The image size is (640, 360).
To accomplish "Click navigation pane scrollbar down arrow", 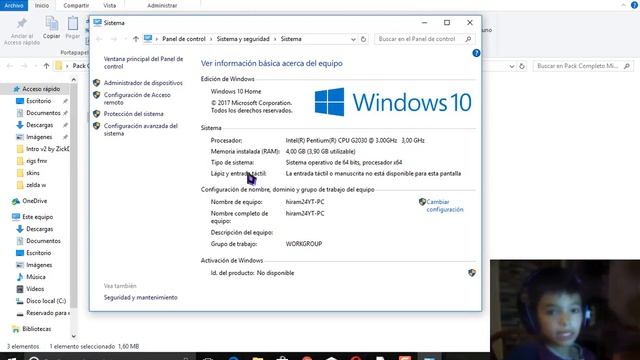I will (74, 336).
